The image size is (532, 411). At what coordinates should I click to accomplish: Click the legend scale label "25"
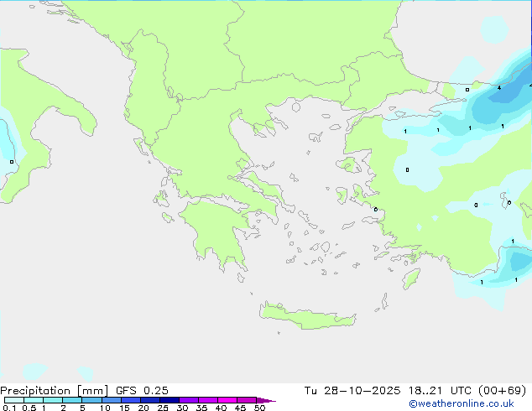point(163,408)
